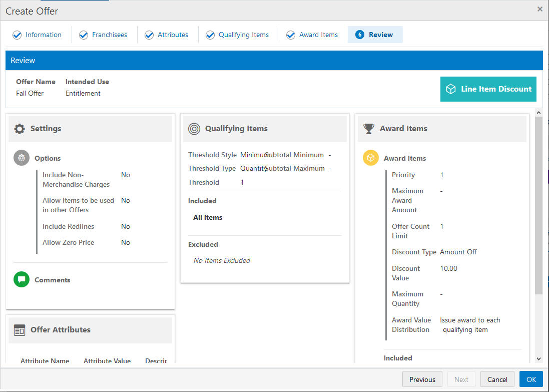This screenshot has height=392, width=549.
Task: Click the Settings gear icon
Action: (x=20, y=129)
